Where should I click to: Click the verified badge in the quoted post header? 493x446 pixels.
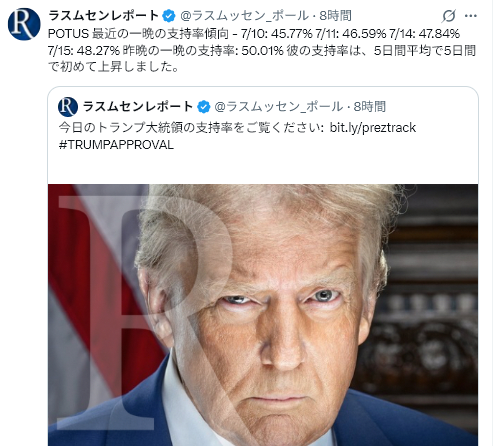click(204, 107)
